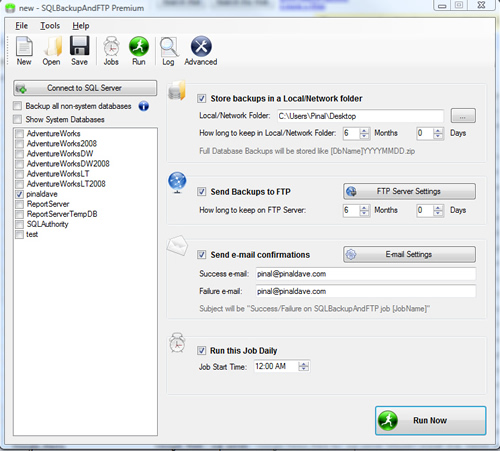
Task: Check the SQLAuthority database
Action: pyautogui.click(x=19, y=224)
